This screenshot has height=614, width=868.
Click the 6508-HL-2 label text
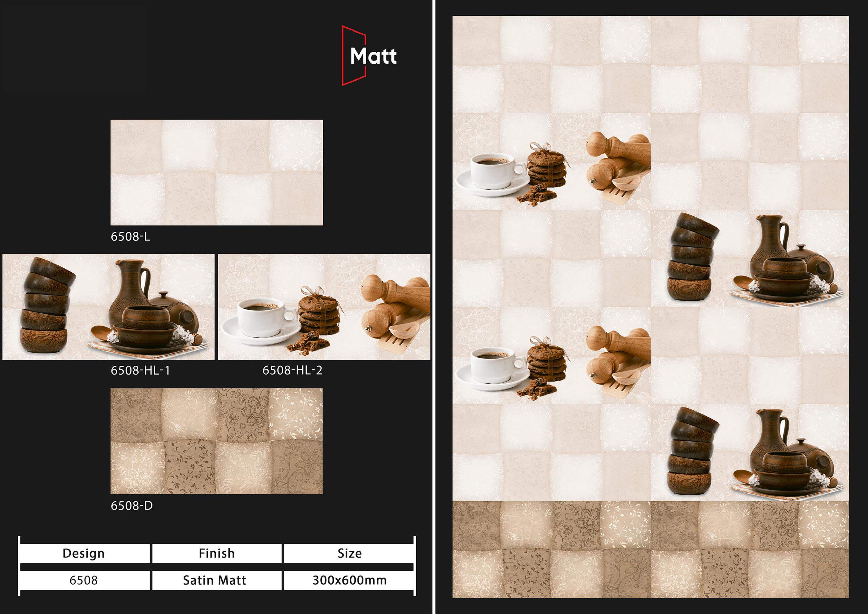tap(292, 370)
